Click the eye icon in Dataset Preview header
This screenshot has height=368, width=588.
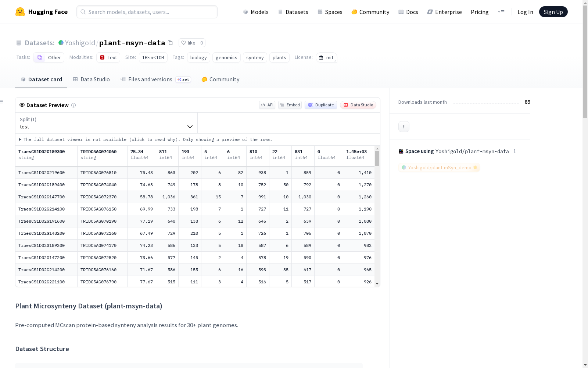[22, 105]
